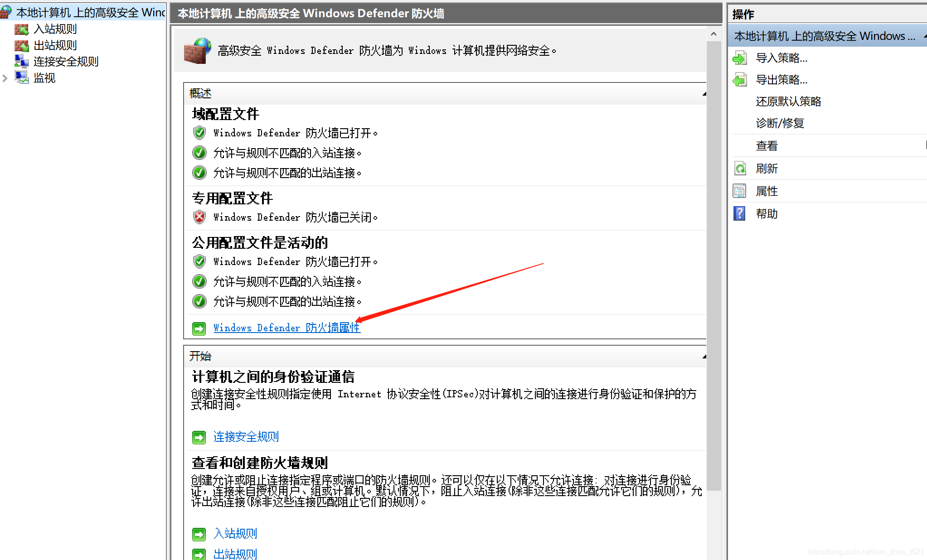Image resolution: width=927 pixels, height=560 pixels.
Task: Open the Windows Defender 防火墙属性 link
Action: tap(287, 328)
